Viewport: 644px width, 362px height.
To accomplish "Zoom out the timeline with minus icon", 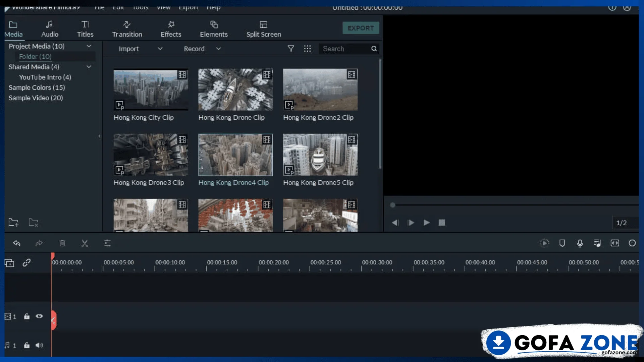I will pos(632,243).
